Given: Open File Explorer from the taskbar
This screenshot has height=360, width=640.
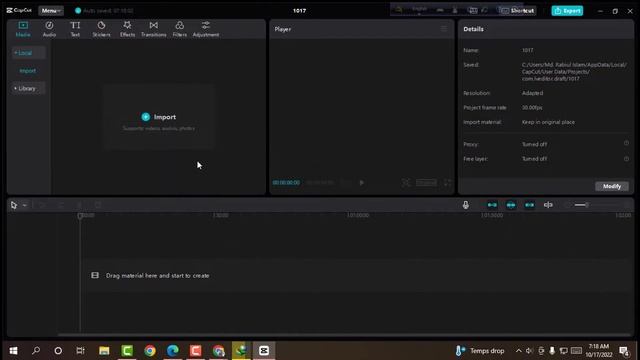Looking at the screenshot, I should pos(104,351).
